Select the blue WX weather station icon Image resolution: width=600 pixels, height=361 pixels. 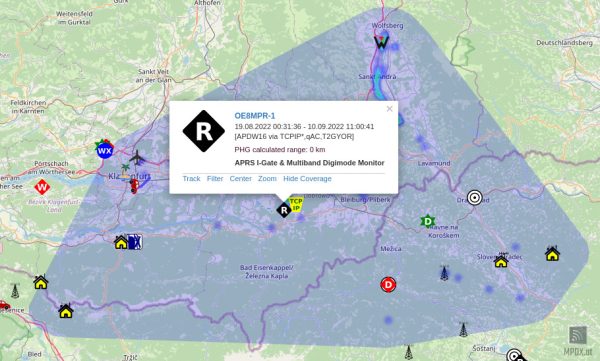tap(104, 150)
